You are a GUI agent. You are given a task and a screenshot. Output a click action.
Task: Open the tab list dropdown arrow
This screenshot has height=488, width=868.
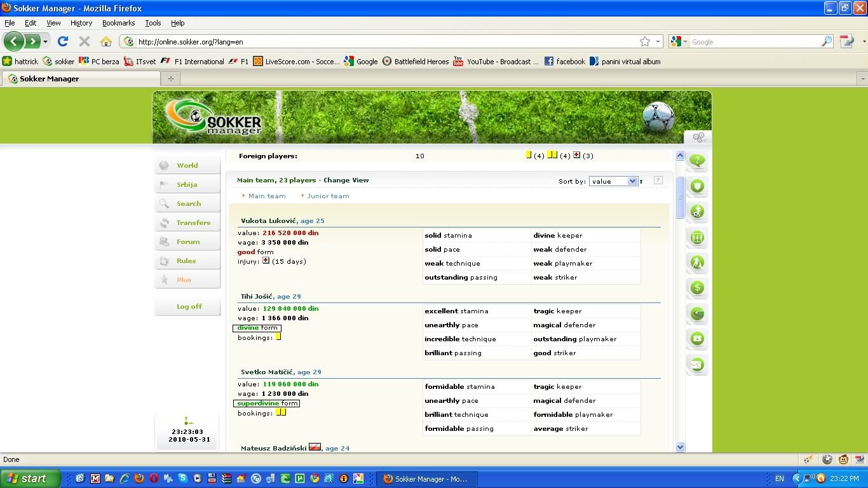click(x=862, y=79)
